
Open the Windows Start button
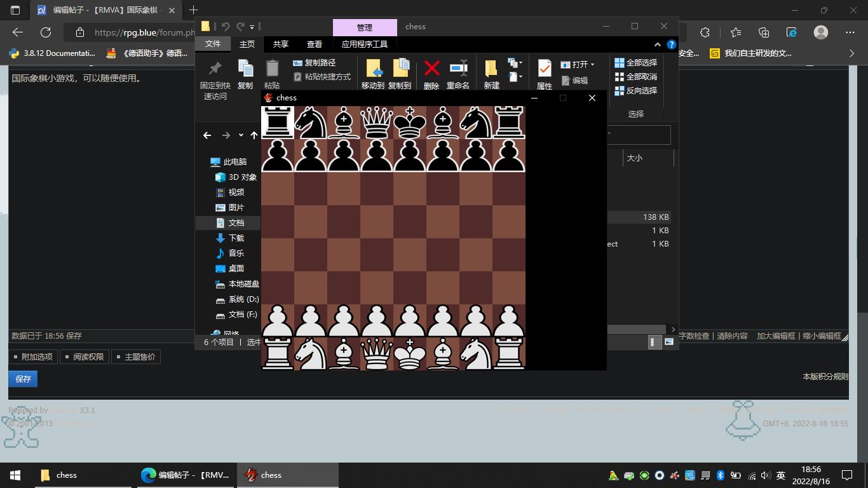coord(15,475)
